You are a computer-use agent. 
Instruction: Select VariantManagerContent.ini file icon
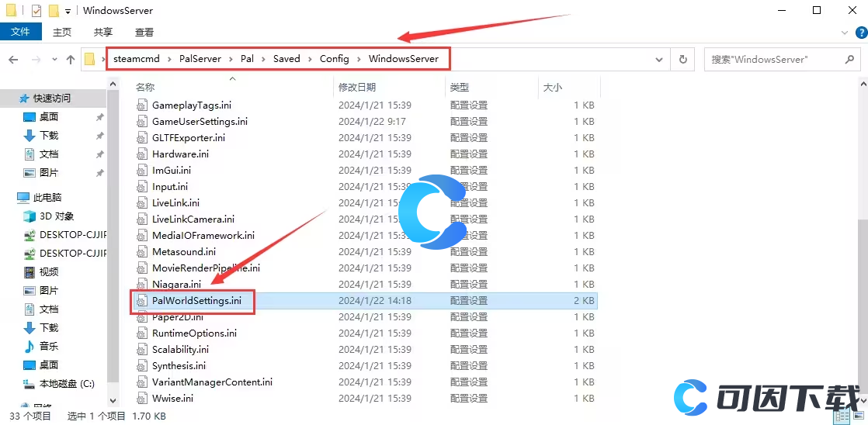click(142, 382)
